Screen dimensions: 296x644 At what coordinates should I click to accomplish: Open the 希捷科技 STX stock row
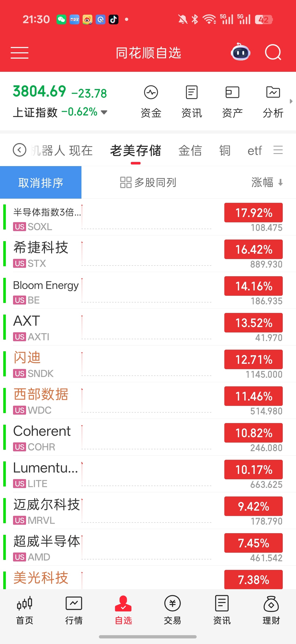148,254
